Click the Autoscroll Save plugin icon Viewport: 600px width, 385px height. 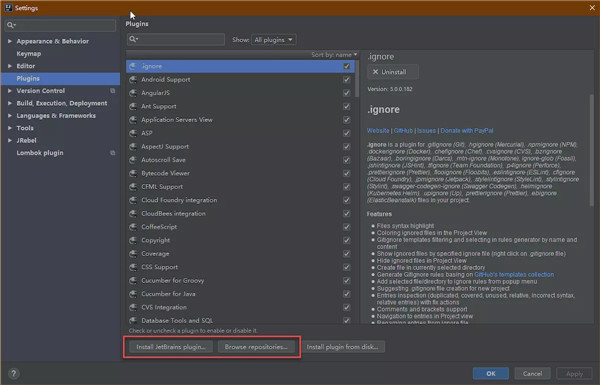pyautogui.click(x=133, y=160)
